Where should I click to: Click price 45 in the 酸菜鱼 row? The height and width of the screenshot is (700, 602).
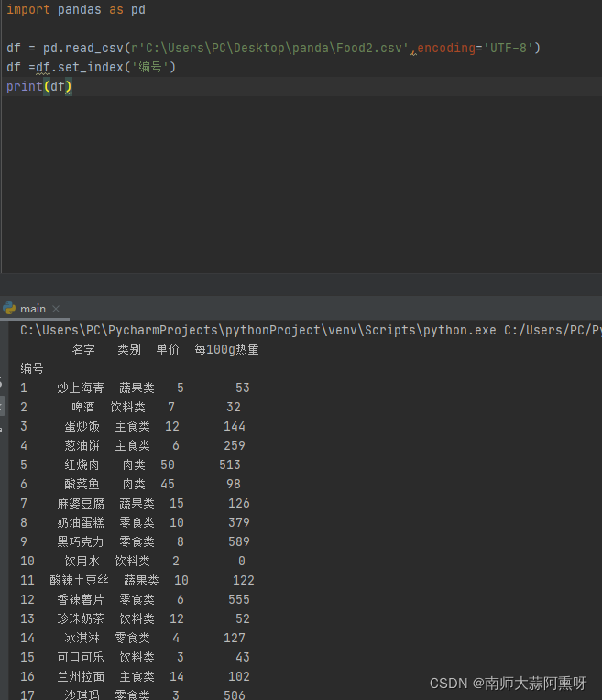click(x=168, y=484)
